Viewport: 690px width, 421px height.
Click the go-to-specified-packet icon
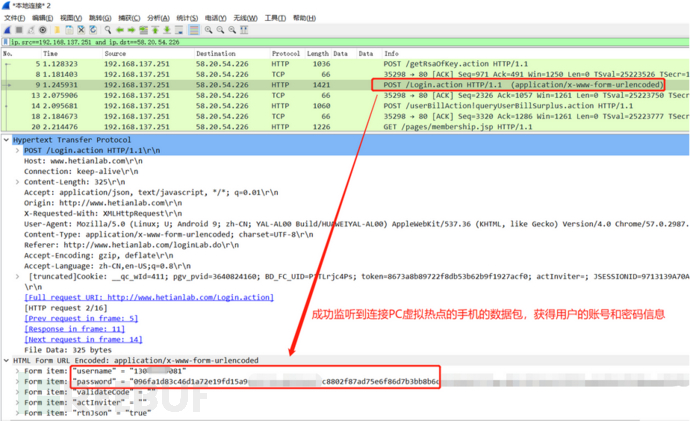[x=143, y=30]
